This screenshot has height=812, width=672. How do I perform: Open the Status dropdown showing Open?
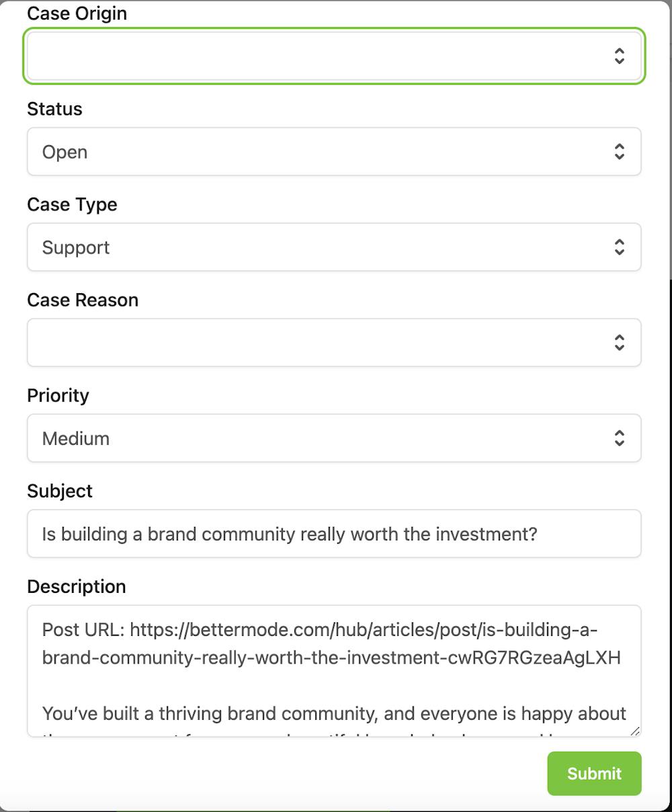point(323,152)
